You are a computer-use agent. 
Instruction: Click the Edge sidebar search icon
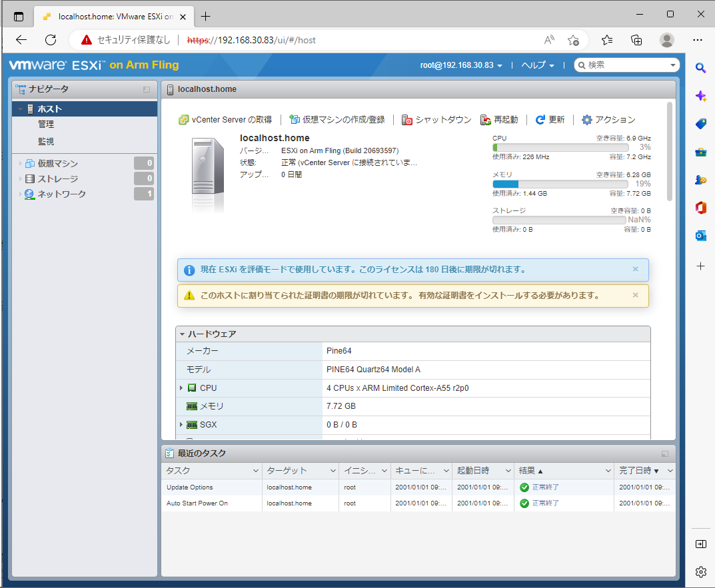click(x=701, y=69)
